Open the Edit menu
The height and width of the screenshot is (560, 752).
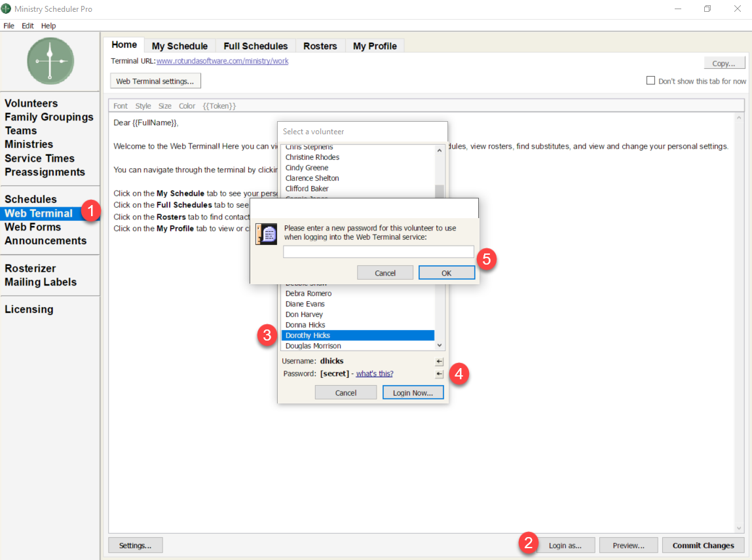(x=28, y=26)
